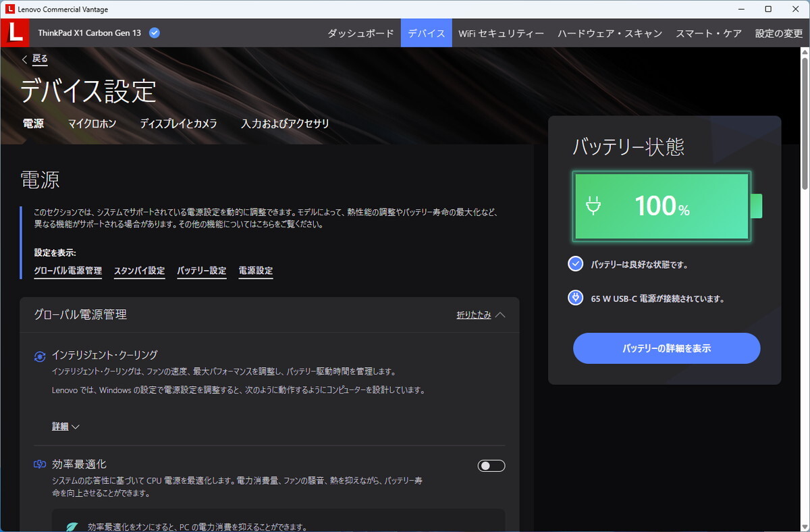Collapse the グローバル電源管理 section with 折りたたみ
Screen dimensions: 810x532
[481, 315]
